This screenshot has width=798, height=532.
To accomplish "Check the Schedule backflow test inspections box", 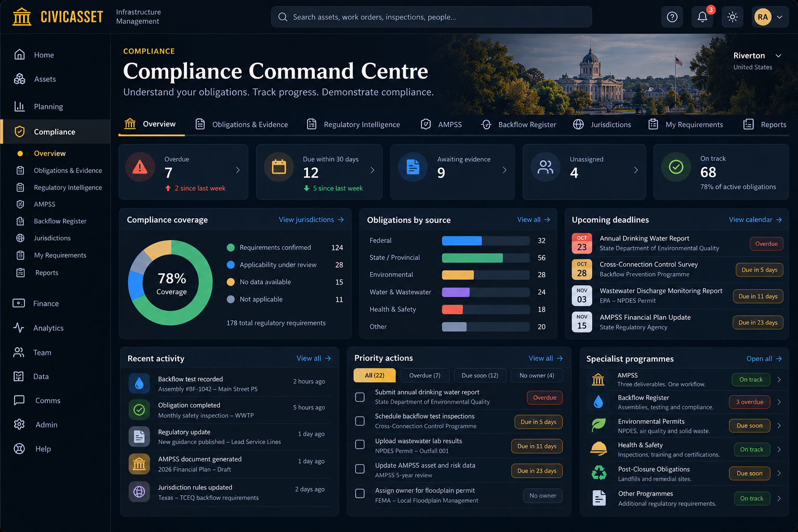I will pos(360,421).
